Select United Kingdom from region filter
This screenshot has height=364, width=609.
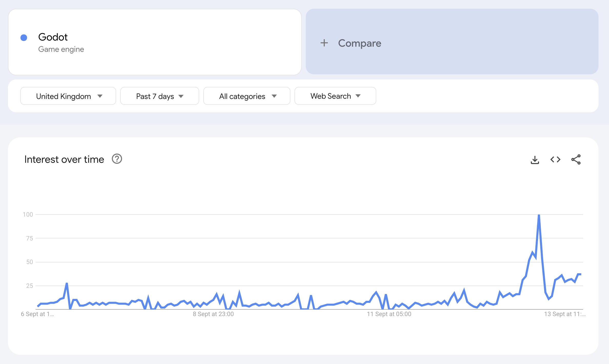coord(68,96)
